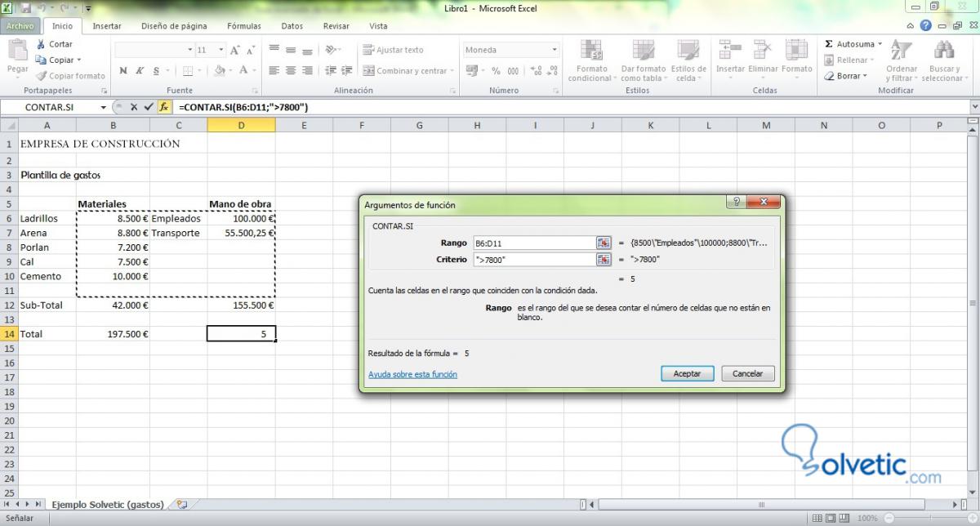This screenshot has height=526, width=980.
Task: Click the decrease indent icon
Action: (331, 71)
